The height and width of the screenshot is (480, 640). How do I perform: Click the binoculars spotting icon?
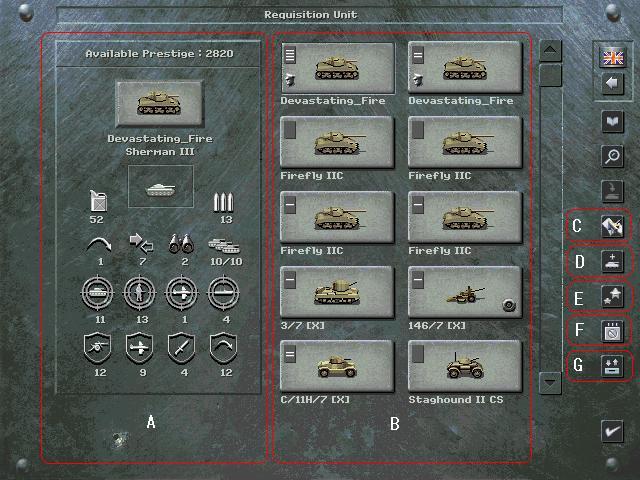[181, 244]
